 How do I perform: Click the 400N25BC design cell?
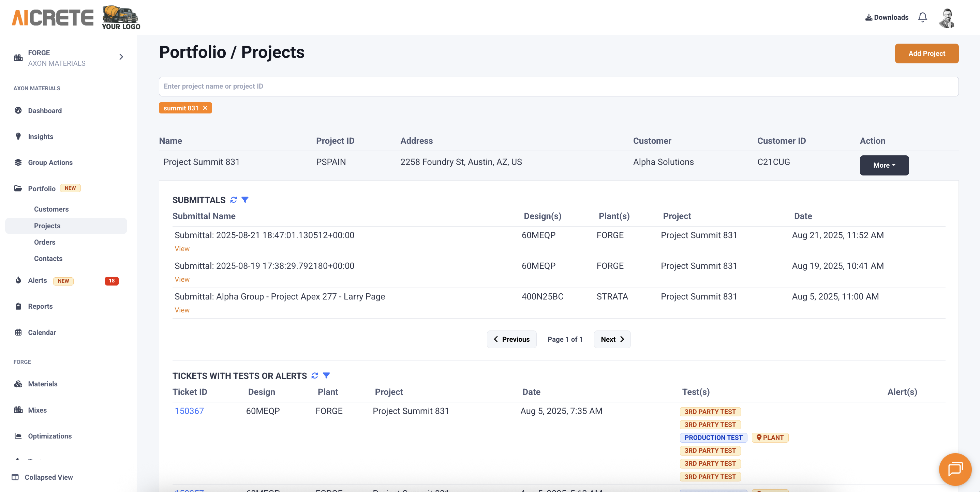pyautogui.click(x=542, y=296)
